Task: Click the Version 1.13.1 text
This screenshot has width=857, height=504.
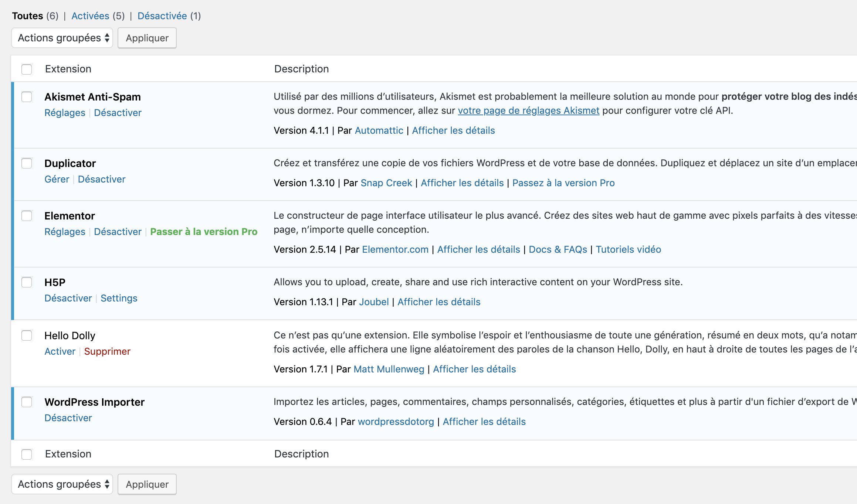Action: [x=303, y=302]
